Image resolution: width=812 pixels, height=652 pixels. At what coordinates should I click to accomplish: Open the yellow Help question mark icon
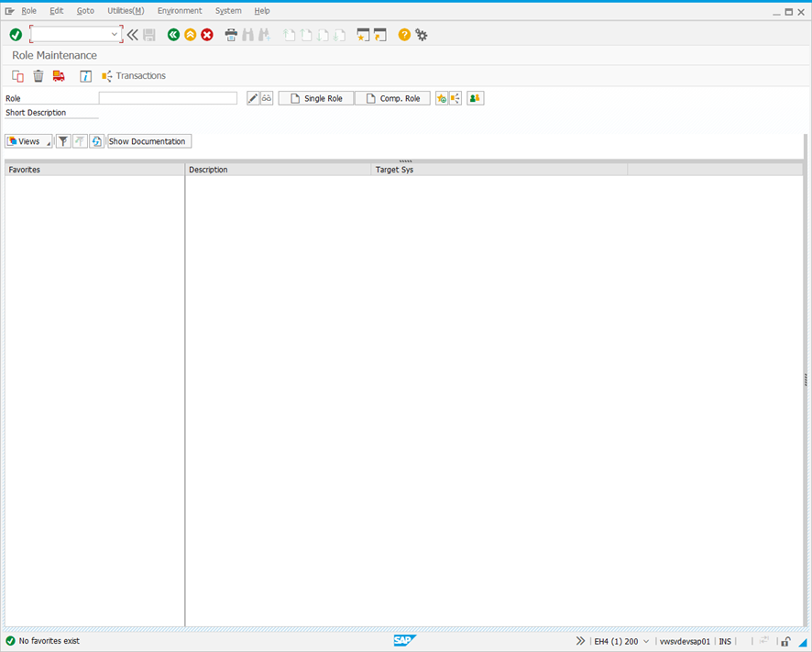coord(404,35)
